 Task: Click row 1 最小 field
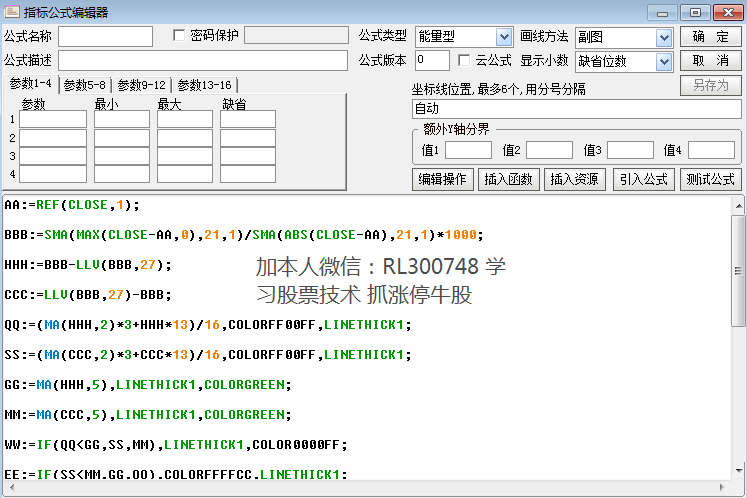click(122, 119)
